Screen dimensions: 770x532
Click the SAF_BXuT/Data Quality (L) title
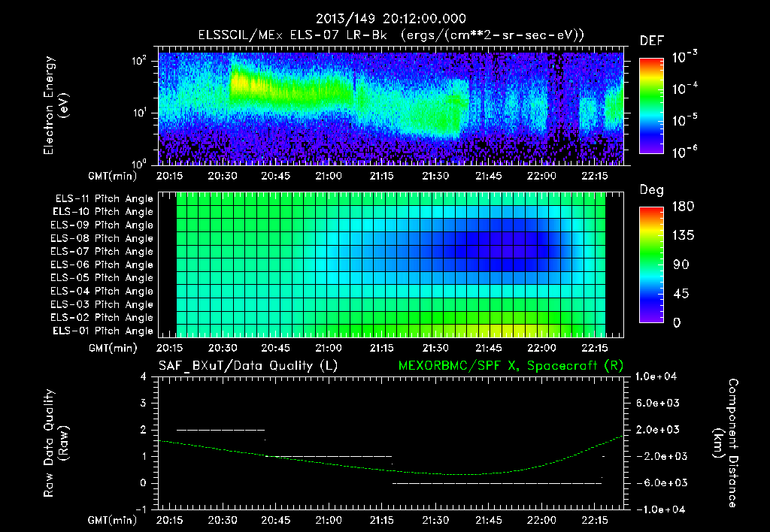tap(248, 366)
